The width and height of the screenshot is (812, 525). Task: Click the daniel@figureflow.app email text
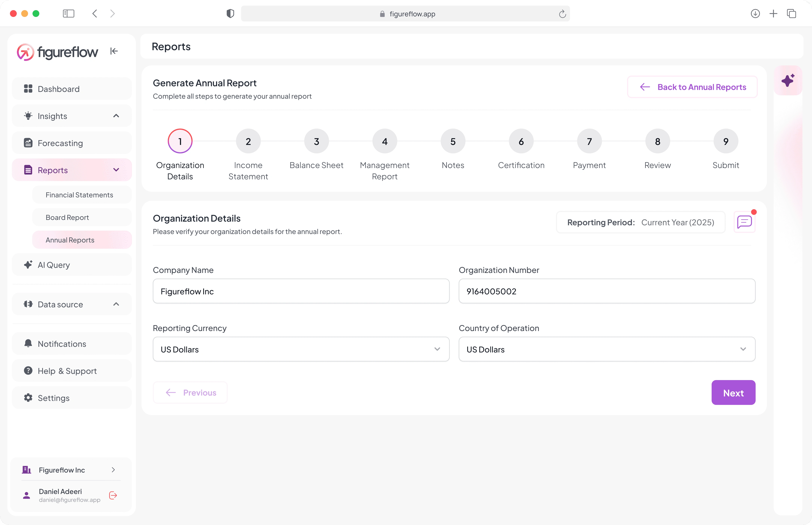click(70, 500)
